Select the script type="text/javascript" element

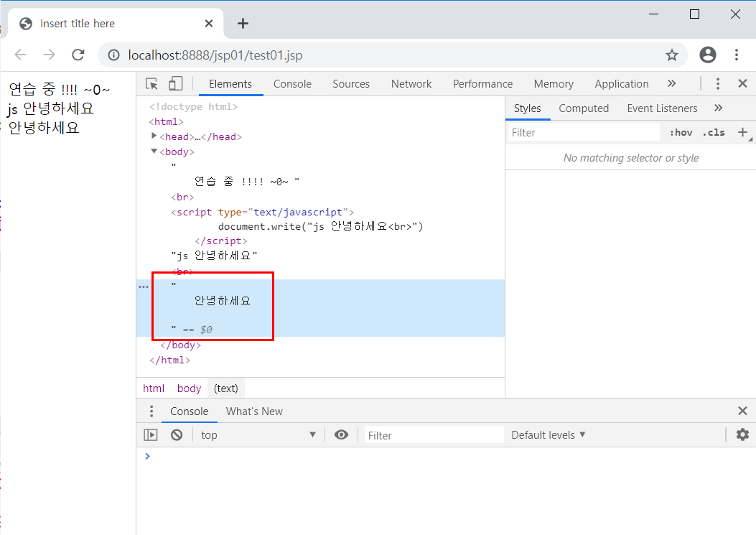(262, 213)
